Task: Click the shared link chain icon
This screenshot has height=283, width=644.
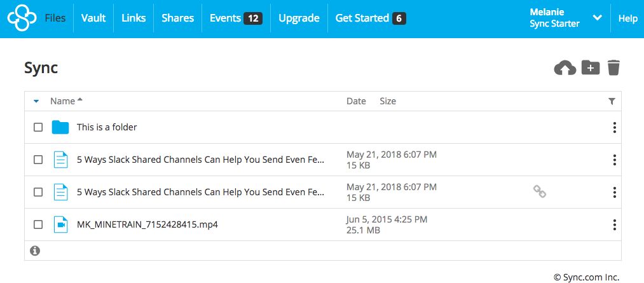Action: (x=539, y=191)
